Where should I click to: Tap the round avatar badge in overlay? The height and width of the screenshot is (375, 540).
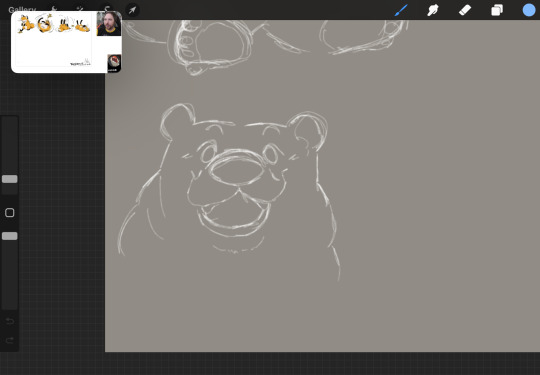114,63
